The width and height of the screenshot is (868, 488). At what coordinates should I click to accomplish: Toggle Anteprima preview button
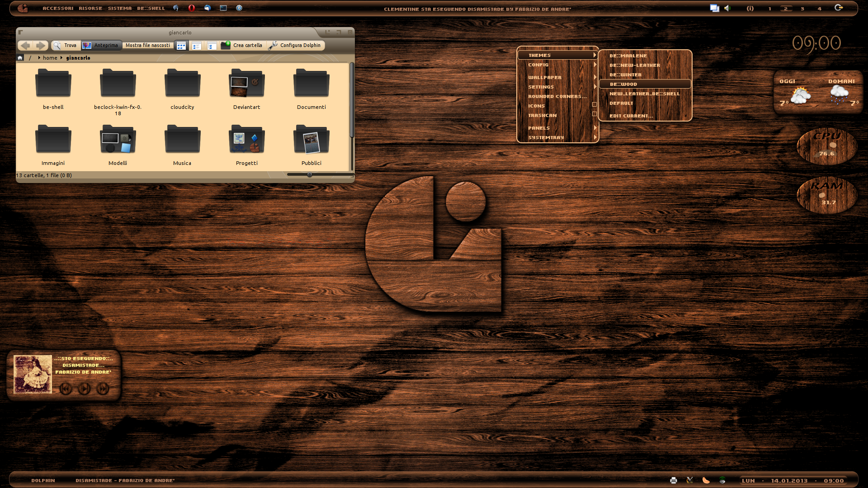(101, 45)
